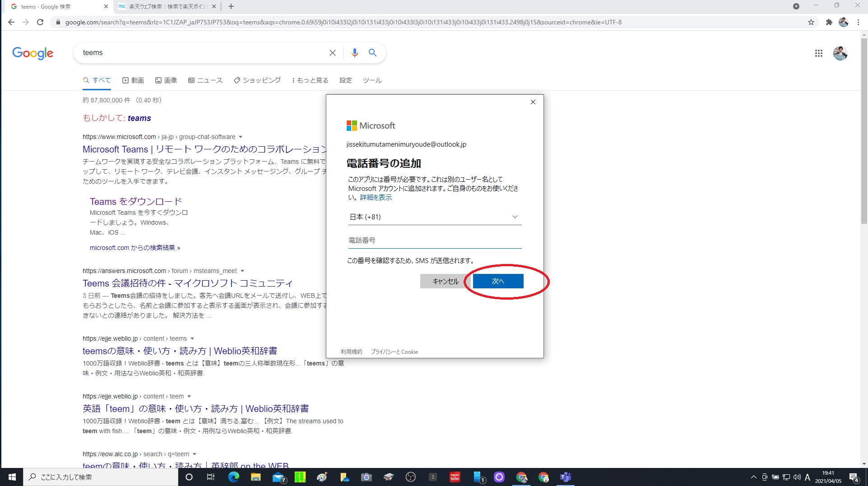Open teemsの意味 Weblio result
Screen dimensions: 868x486
click(180, 351)
